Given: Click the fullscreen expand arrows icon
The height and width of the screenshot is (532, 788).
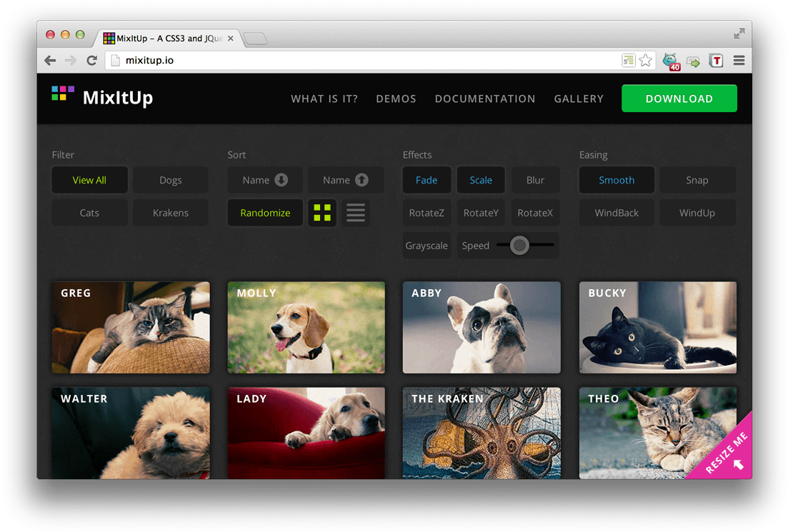Looking at the screenshot, I should click(739, 34).
